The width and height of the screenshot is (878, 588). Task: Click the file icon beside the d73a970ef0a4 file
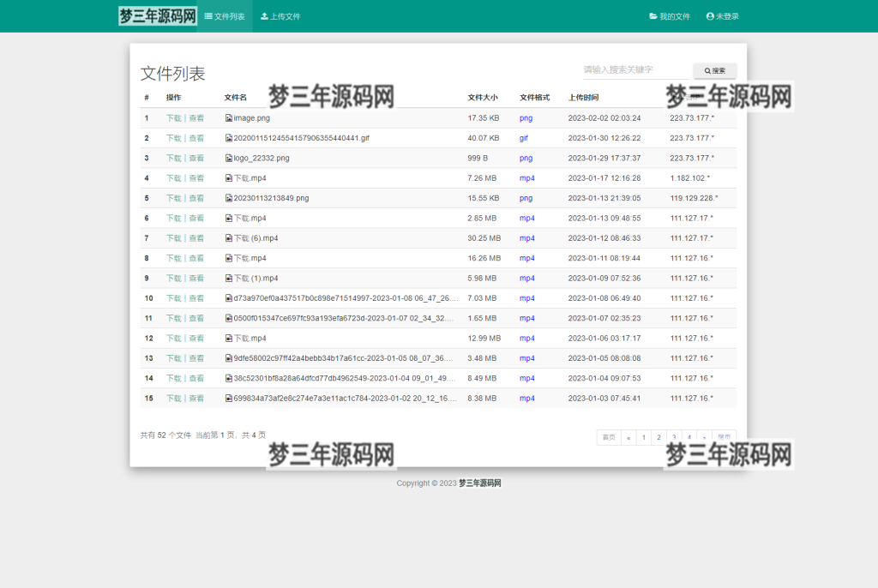coord(228,298)
